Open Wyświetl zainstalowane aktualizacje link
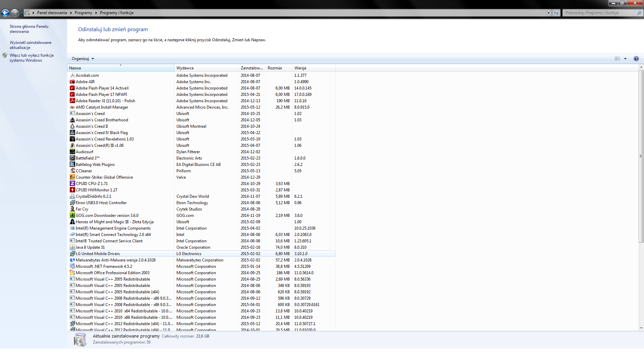This screenshot has width=644, height=362. (31, 45)
